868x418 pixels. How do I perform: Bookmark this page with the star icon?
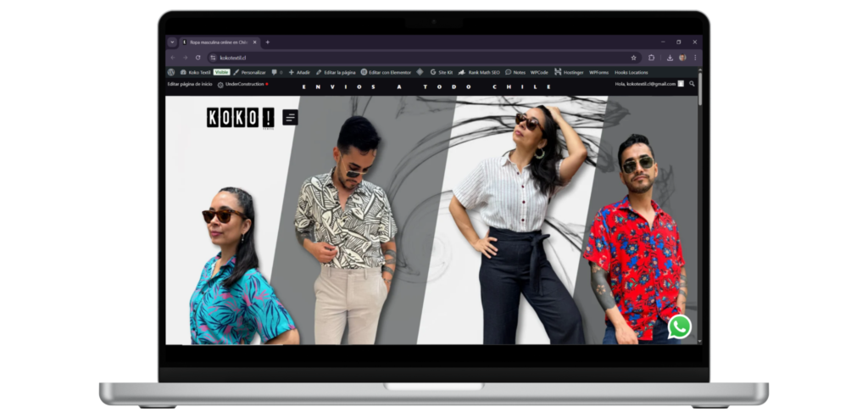pos(633,58)
